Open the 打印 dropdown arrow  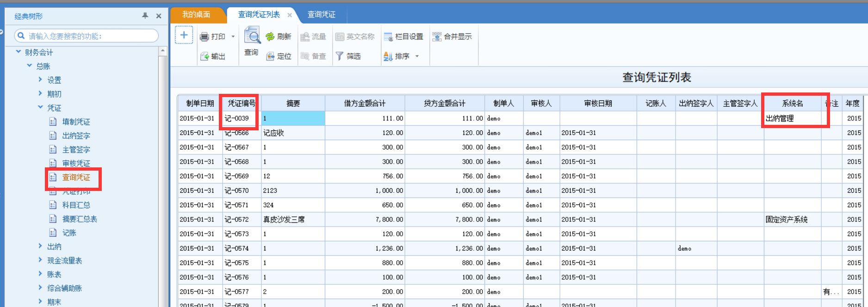pyautogui.click(x=233, y=37)
